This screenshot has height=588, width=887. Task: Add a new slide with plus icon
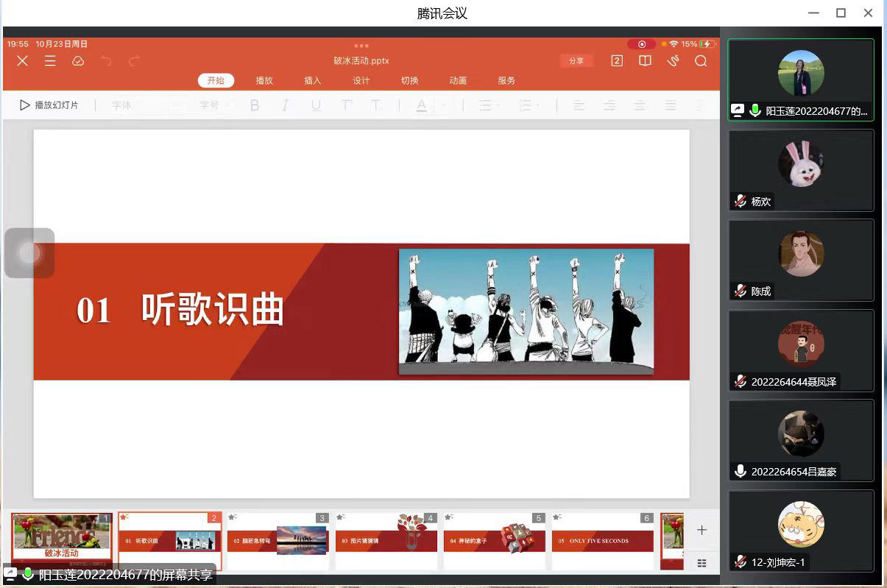coord(702,530)
